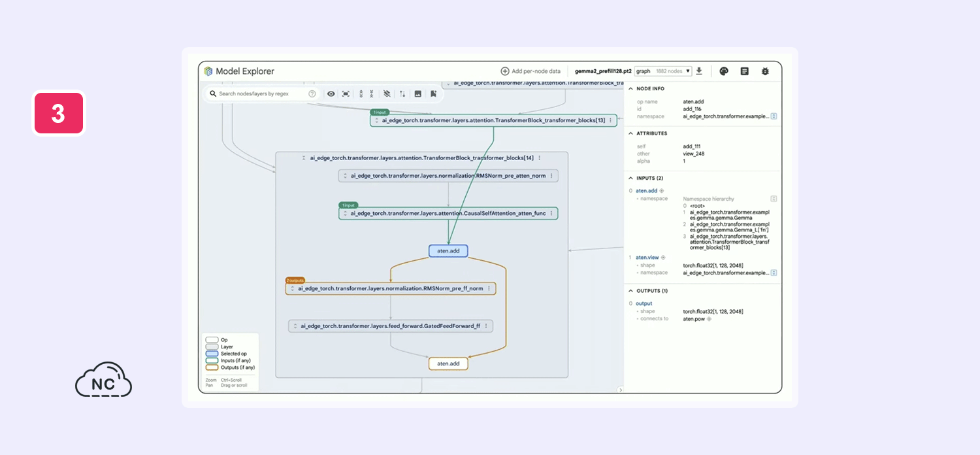980x455 pixels.
Task: Collapse the INPUTS (2) section
Action: [x=630, y=178]
